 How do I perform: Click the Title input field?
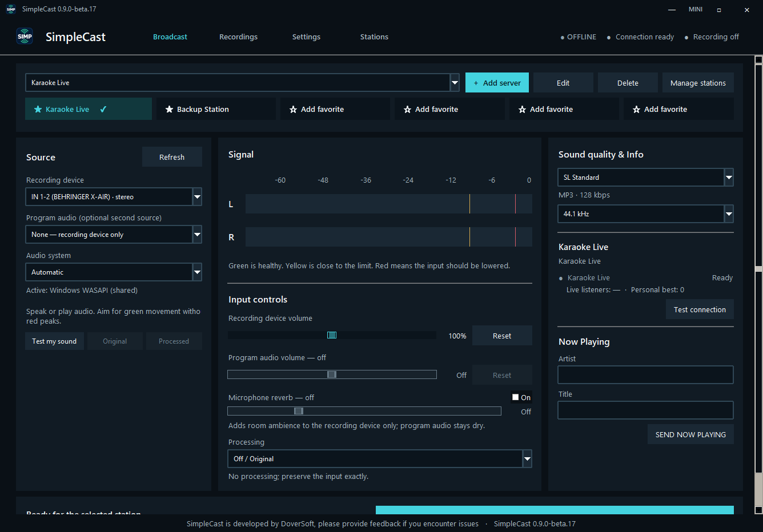coord(645,410)
